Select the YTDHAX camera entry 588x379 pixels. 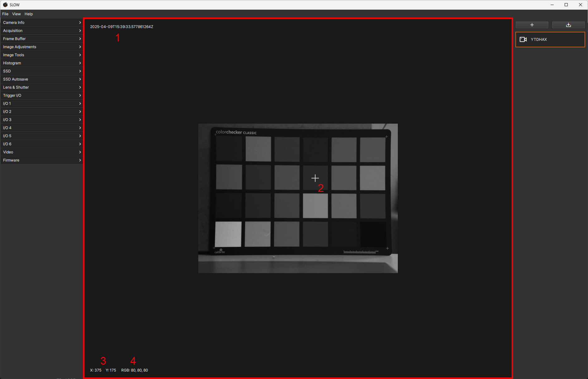550,39
